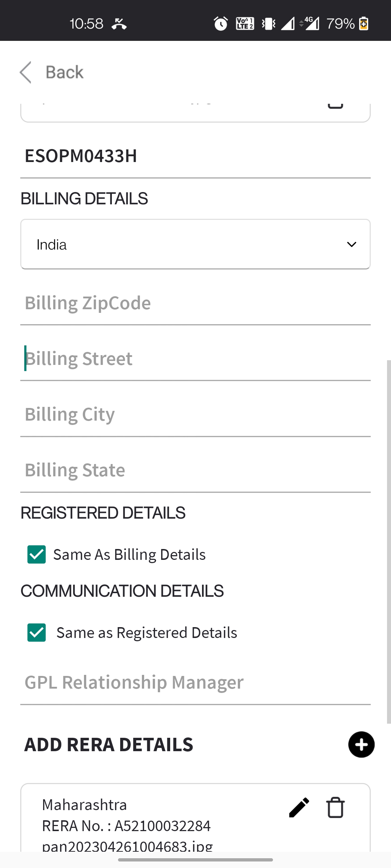The height and width of the screenshot is (868, 391).
Task: Tap the back arrow chevron icon
Action: (26, 72)
